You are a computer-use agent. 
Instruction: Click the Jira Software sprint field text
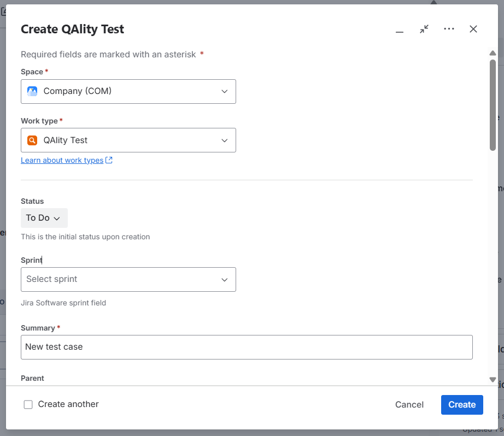(x=63, y=303)
